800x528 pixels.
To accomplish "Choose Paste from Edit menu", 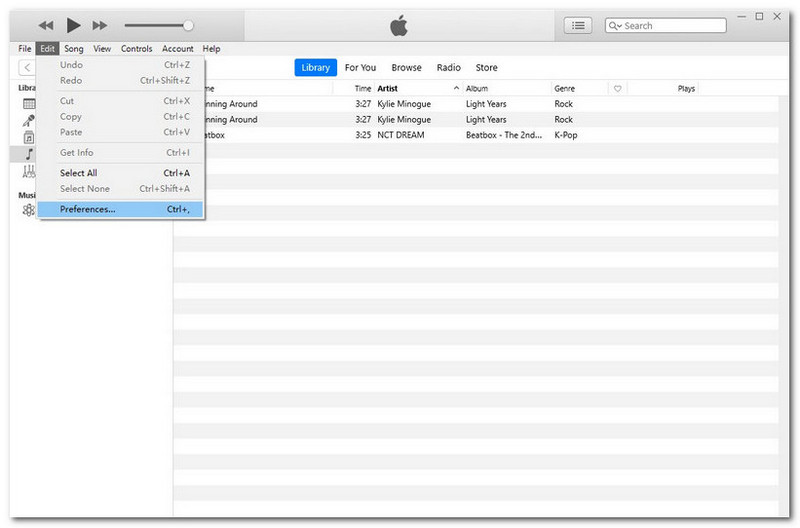I will point(121,132).
